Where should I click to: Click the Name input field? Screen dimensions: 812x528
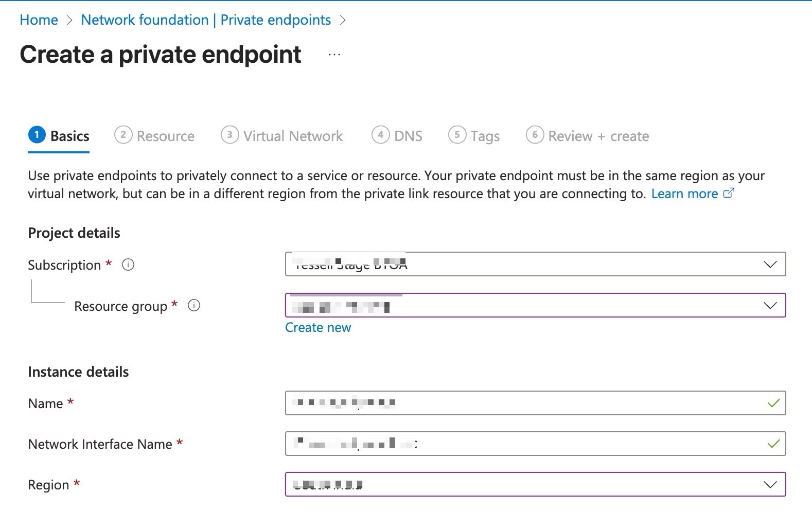(525, 403)
